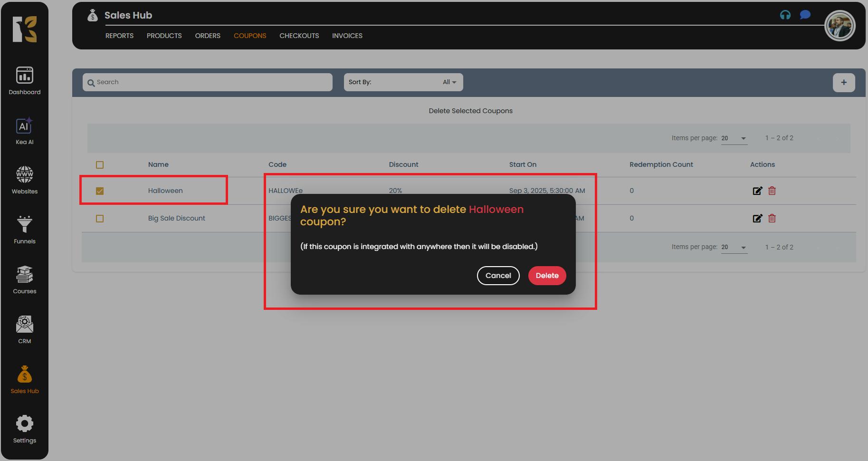Open the Dashboard sidebar icon
The image size is (868, 461).
pos(25,76)
